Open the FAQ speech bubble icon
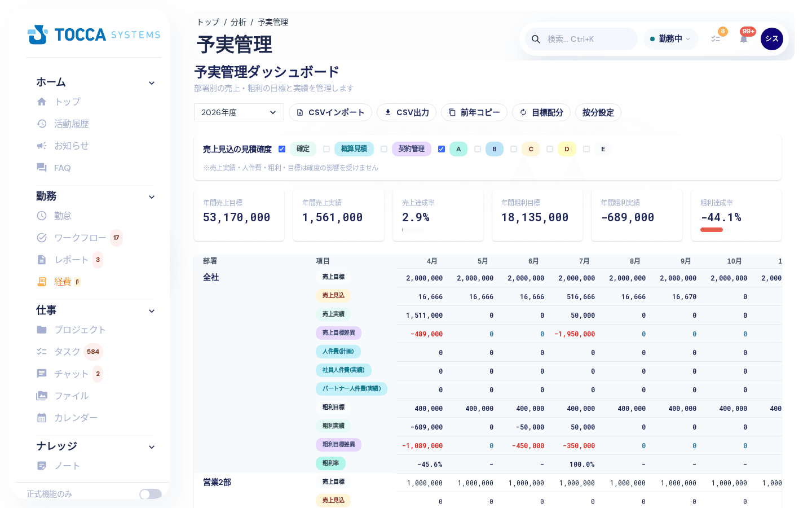The height and width of the screenshot is (508, 812). (x=42, y=168)
